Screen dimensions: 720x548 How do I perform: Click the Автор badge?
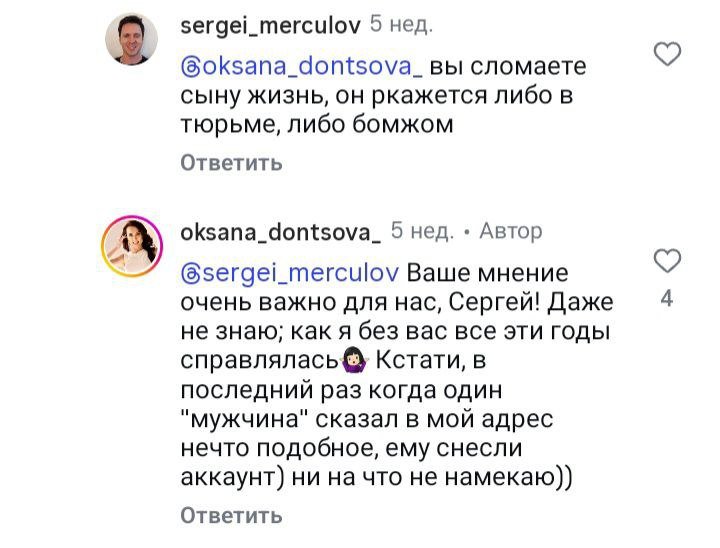point(511,232)
